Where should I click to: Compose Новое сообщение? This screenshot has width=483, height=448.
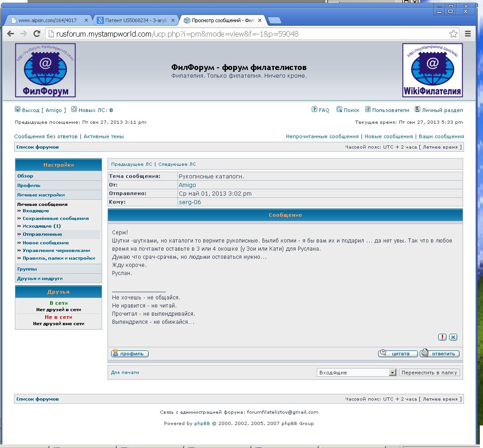46,243
